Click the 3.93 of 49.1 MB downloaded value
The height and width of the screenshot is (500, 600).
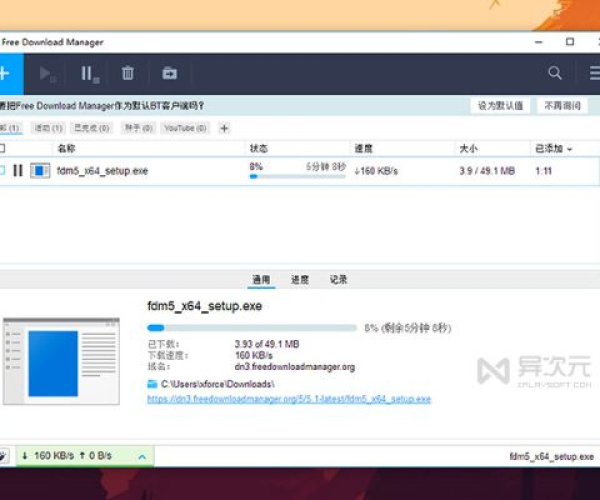click(x=267, y=344)
